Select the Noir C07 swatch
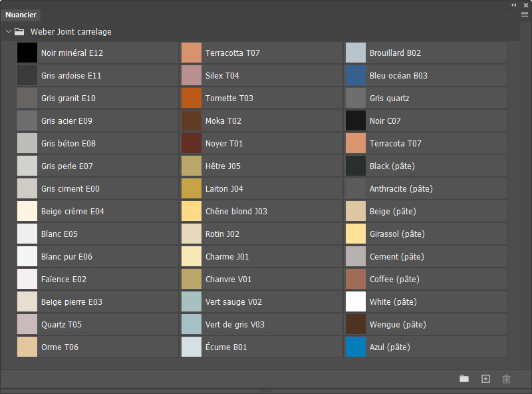The height and width of the screenshot is (394, 532). click(x=356, y=120)
